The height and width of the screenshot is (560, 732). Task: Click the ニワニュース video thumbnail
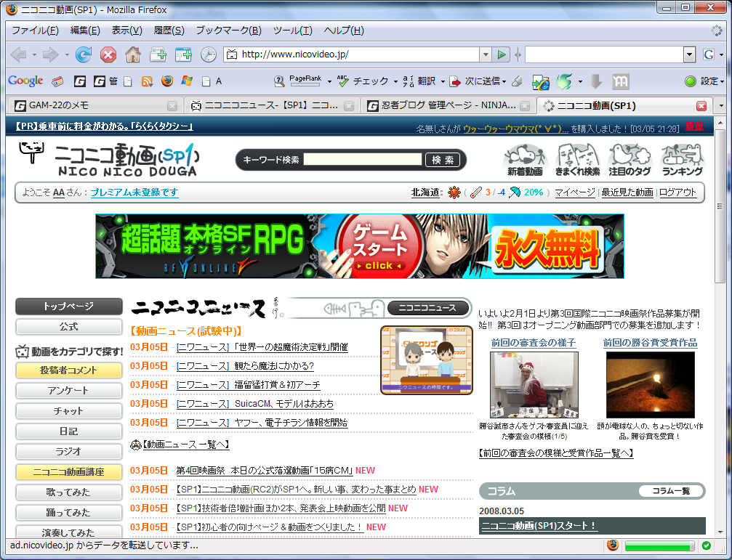[427, 360]
